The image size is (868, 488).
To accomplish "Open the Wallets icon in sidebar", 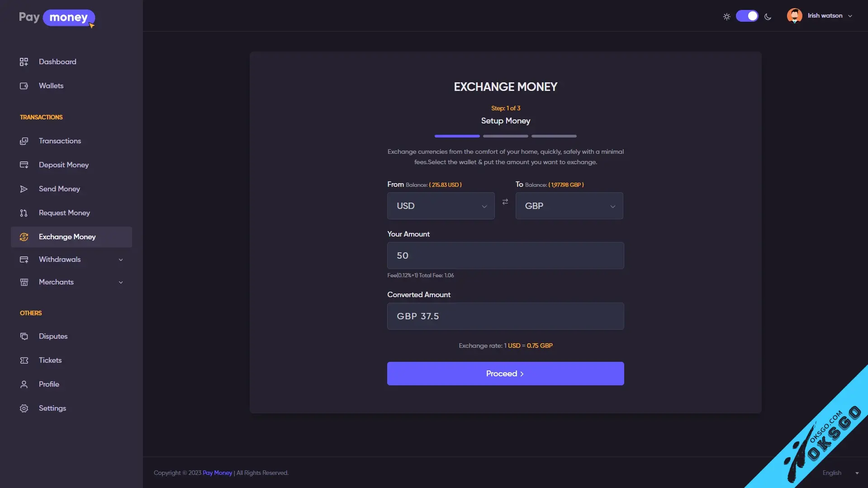I will (x=24, y=86).
